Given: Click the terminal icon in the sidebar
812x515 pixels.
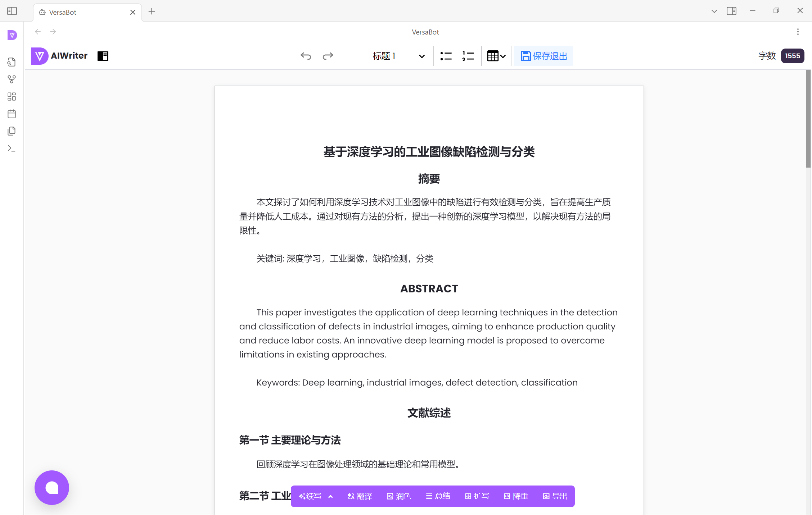Looking at the screenshot, I should tap(11, 148).
